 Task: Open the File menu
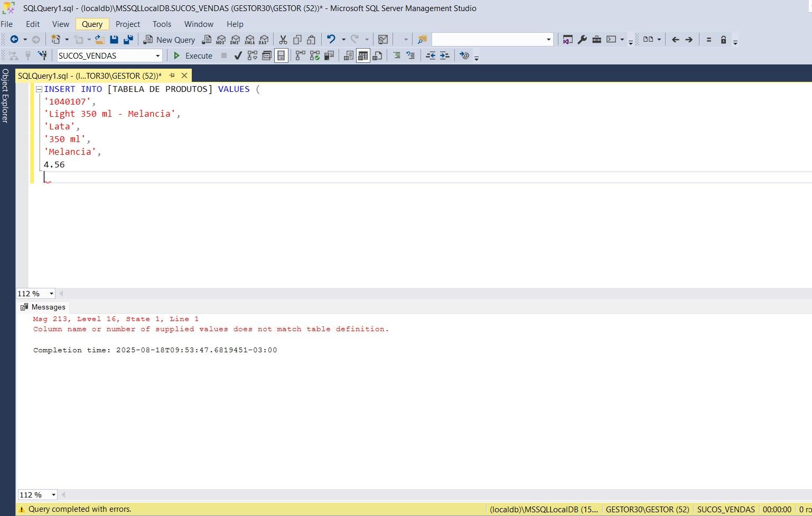coord(7,24)
